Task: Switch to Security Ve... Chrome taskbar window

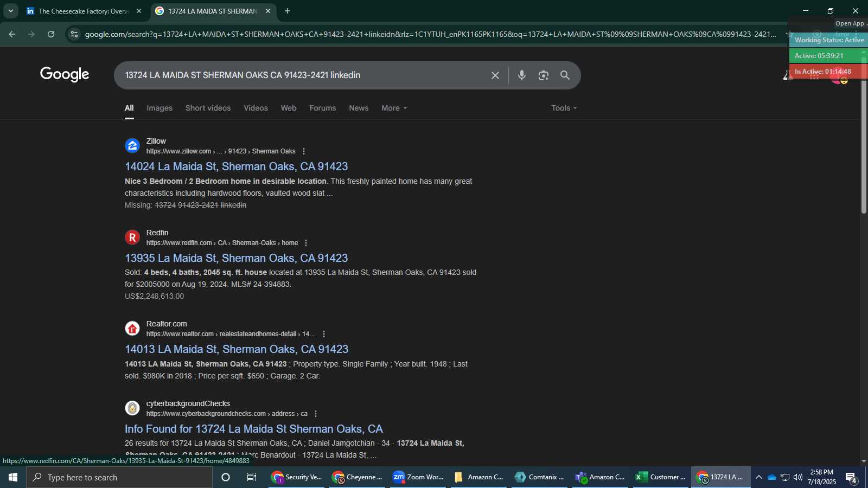Action: [297, 477]
